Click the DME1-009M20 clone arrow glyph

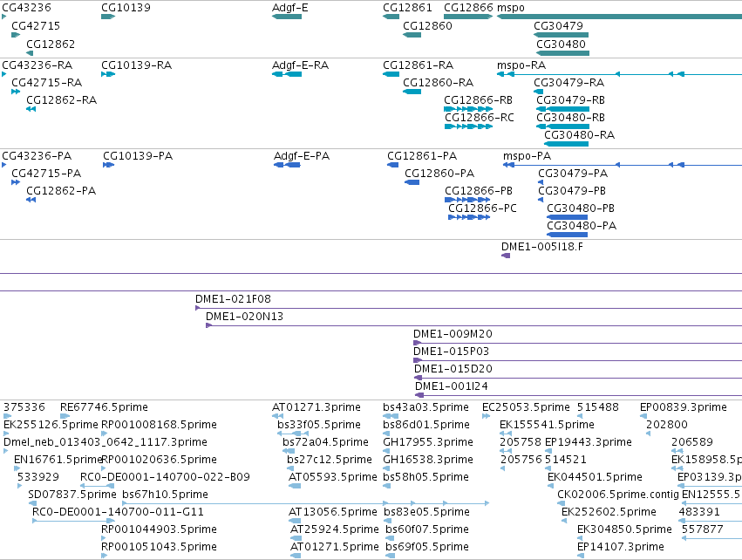pyautogui.click(x=418, y=343)
